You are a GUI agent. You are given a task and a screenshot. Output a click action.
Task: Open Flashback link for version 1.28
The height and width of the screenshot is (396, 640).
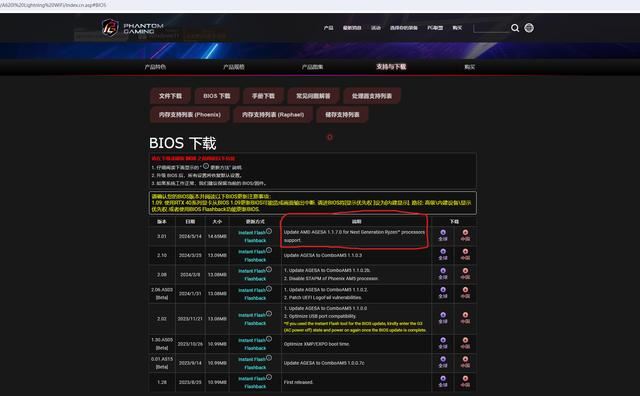click(x=255, y=386)
